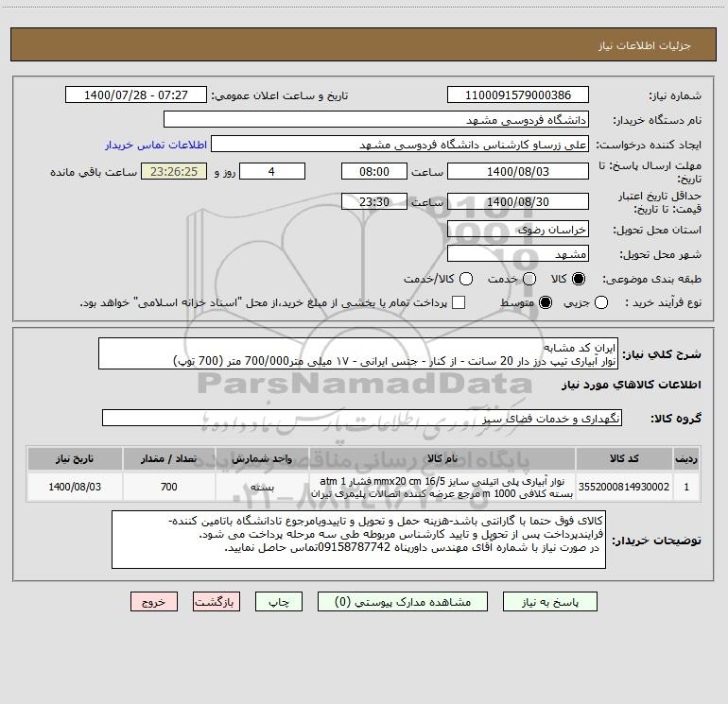Click the quantity cell 700

[169, 487]
